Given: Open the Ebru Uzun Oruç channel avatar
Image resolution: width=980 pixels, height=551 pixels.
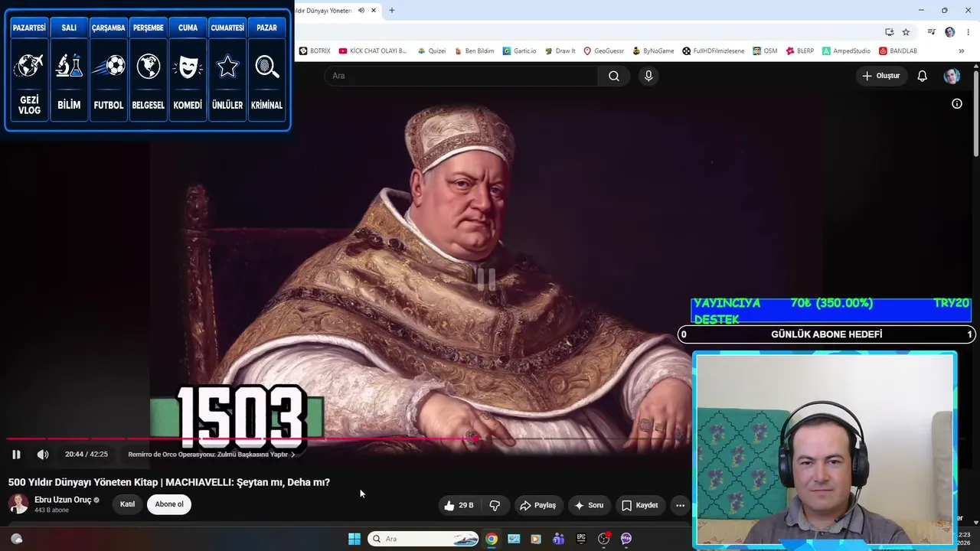Looking at the screenshot, I should tap(18, 504).
